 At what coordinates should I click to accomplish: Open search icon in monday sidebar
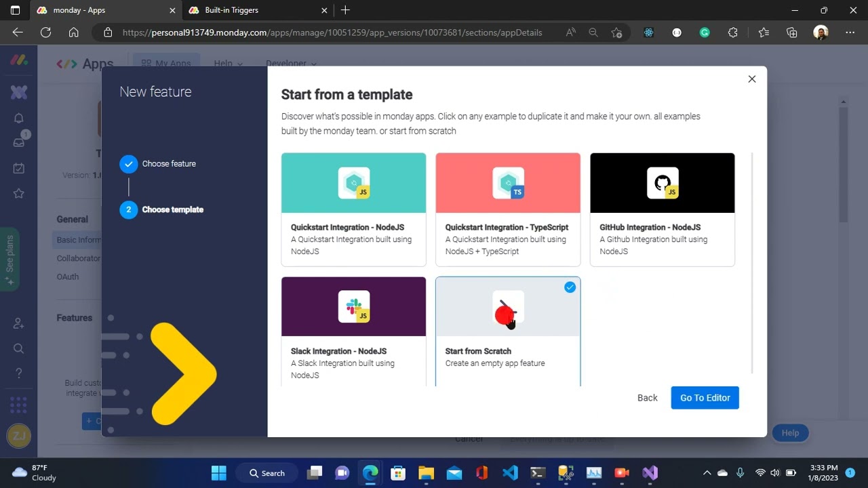pyautogui.click(x=19, y=348)
